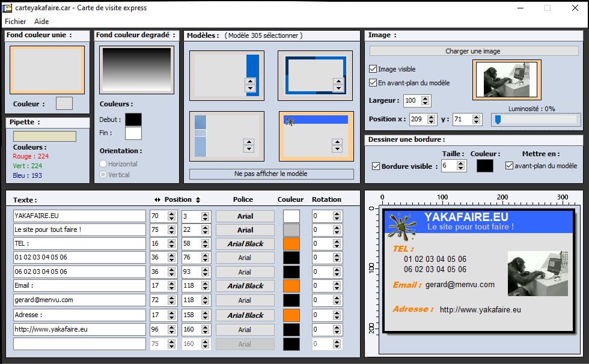Click the monkey image preview
Image resolution: width=589 pixels, height=364 pixels.
(507, 79)
